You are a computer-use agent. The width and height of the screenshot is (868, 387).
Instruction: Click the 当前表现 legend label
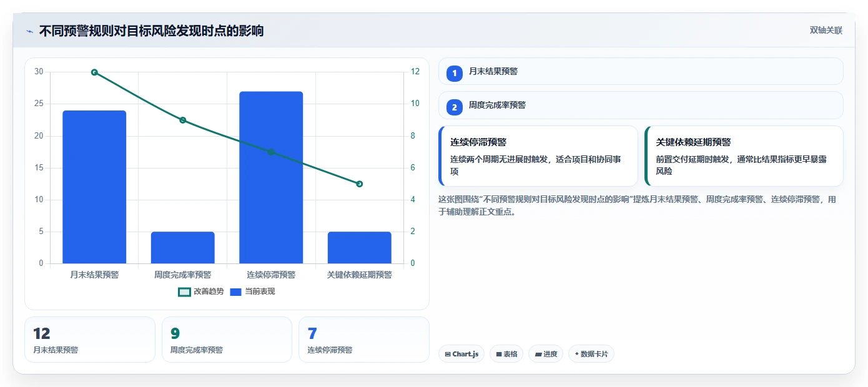point(260,291)
